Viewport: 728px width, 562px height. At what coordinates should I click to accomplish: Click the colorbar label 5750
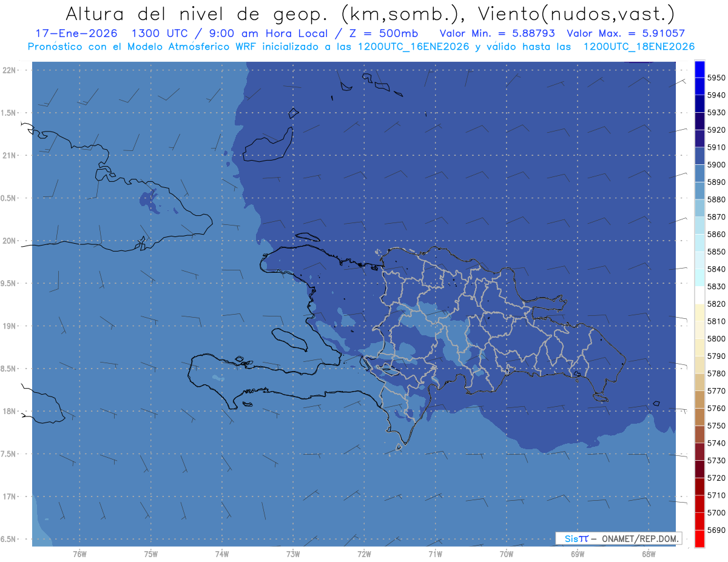tap(716, 426)
